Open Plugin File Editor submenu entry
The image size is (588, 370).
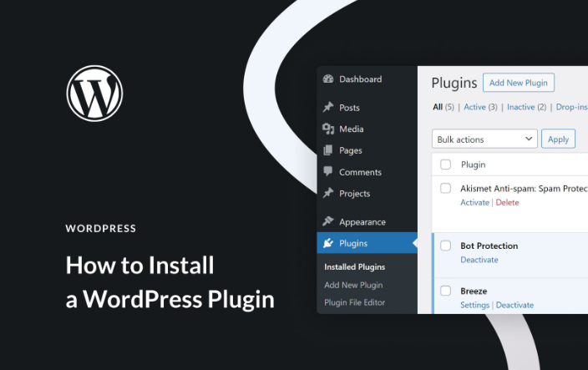coord(354,302)
